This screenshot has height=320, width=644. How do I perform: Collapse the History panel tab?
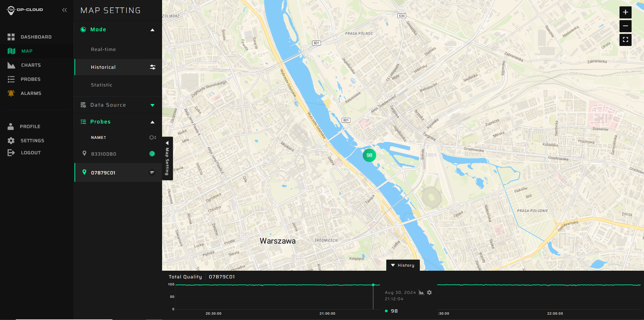pos(403,265)
